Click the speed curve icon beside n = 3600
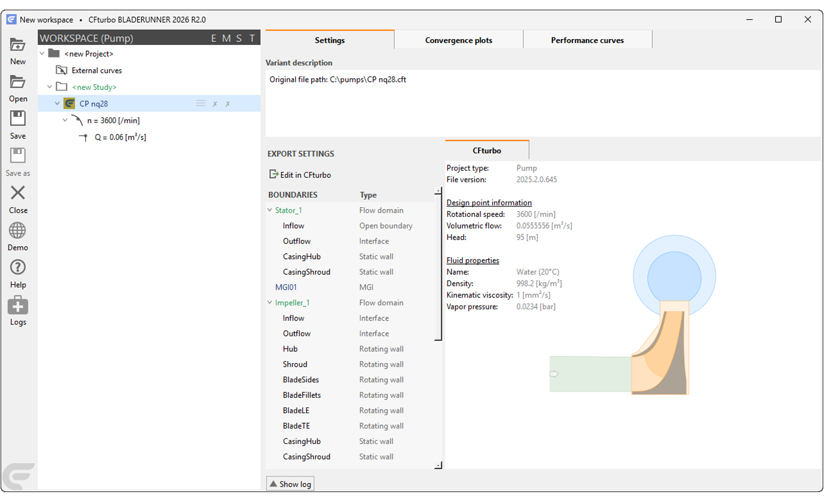The height and width of the screenshot is (504, 825). 77,120
